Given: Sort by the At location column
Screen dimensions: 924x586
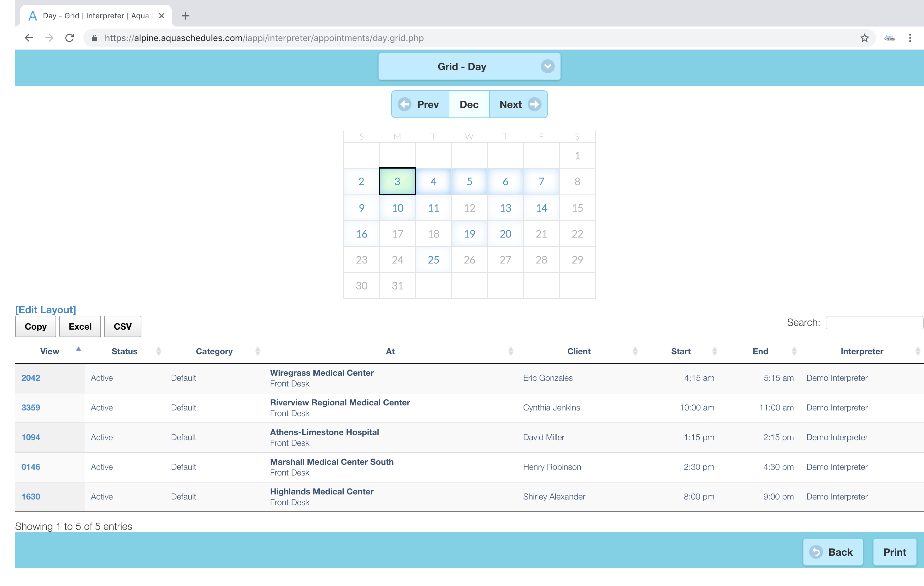Looking at the screenshot, I should coord(390,351).
